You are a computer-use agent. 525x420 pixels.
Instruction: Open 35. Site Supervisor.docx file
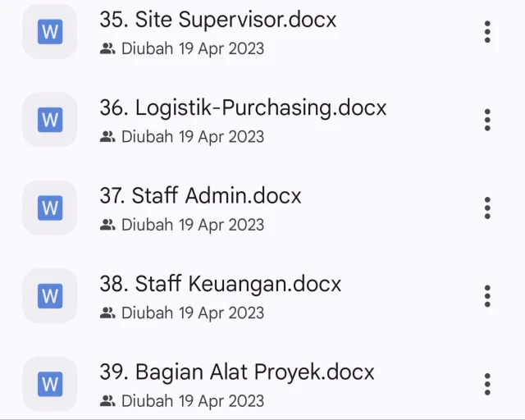click(x=218, y=20)
